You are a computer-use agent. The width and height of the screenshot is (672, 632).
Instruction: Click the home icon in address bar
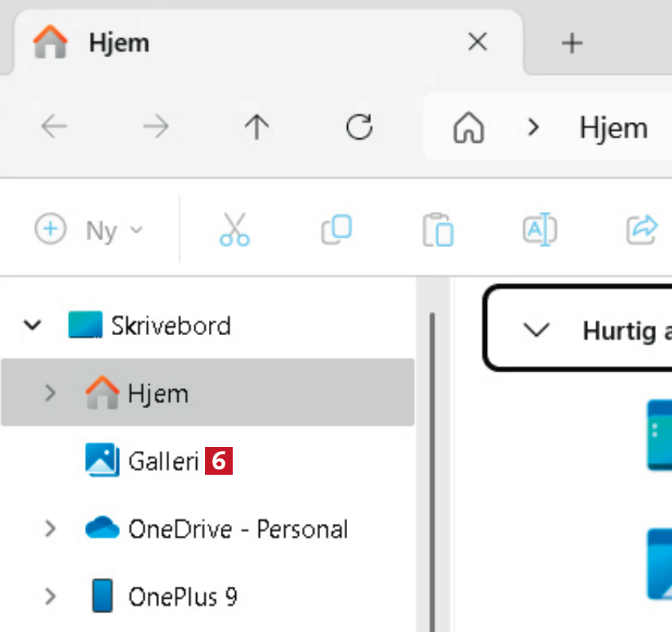(x=469, y=127)
